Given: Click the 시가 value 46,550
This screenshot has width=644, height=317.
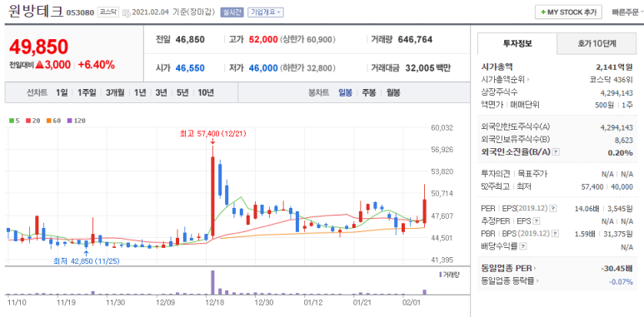Looking at the screenshot, I should tap(190, 68).
